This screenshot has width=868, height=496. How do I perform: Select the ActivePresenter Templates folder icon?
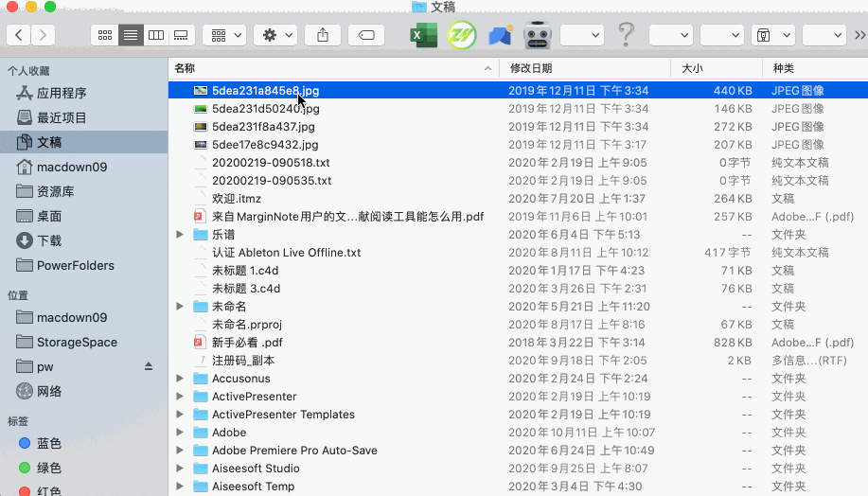201,414
